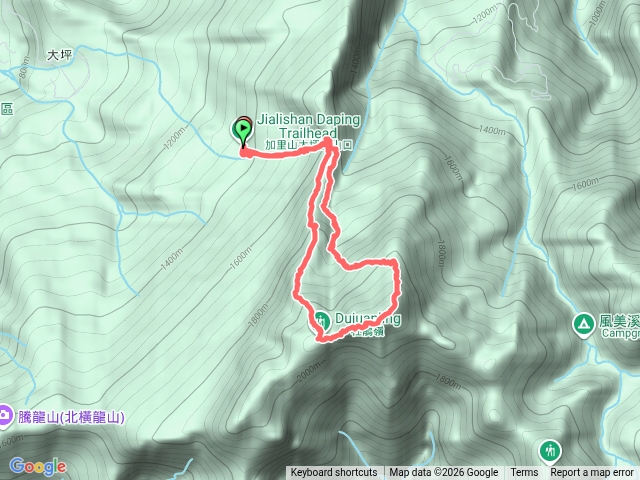Select the Duijiaoling place label

pyautogui.click(x=368, y=318)
